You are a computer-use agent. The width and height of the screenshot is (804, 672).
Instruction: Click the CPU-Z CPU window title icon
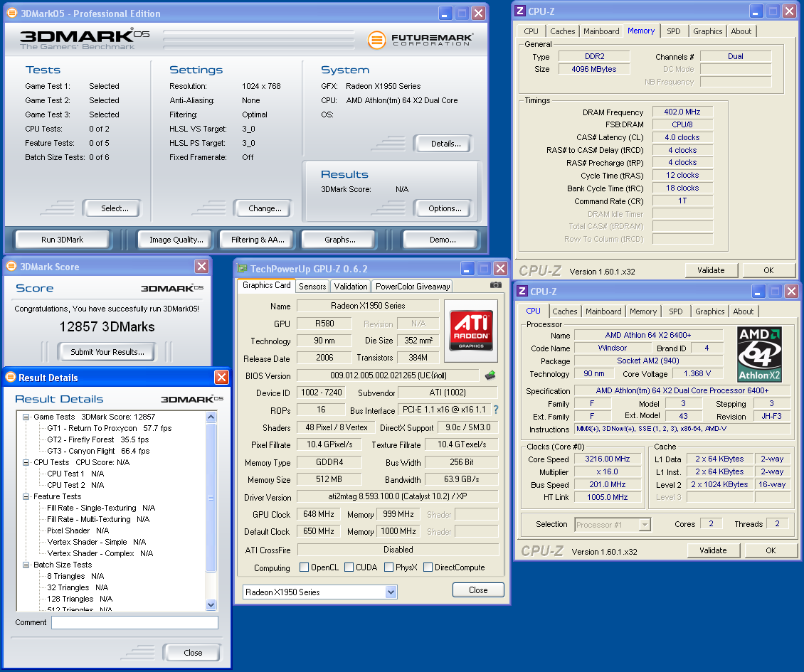click(522, 291)
